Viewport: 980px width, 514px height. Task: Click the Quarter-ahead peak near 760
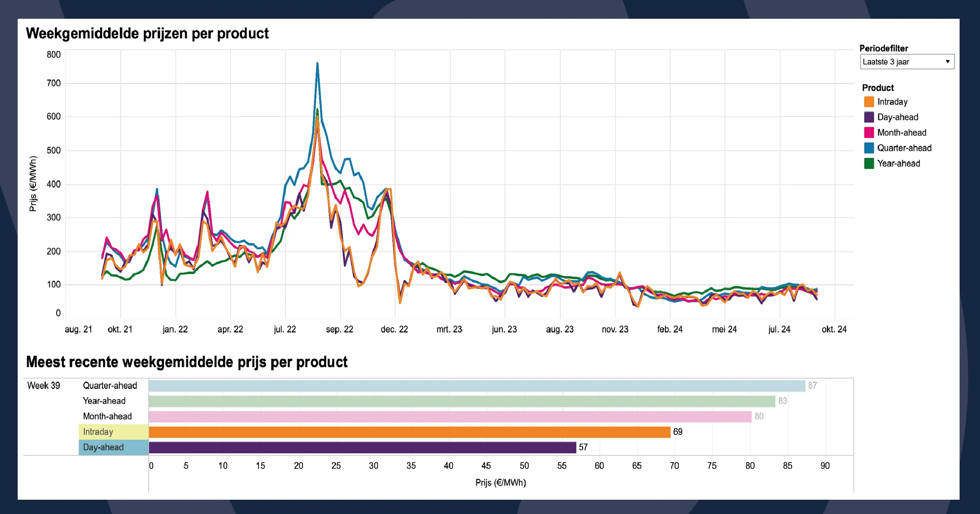(317, 64)
